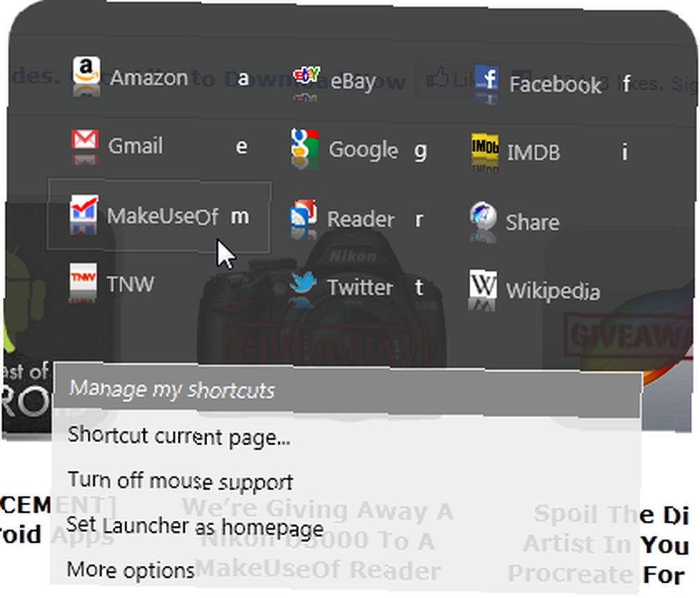Launch the eBay shortcut icon
Image resolution: width=700 pixels, height=598 pixels.
point(307,75)
